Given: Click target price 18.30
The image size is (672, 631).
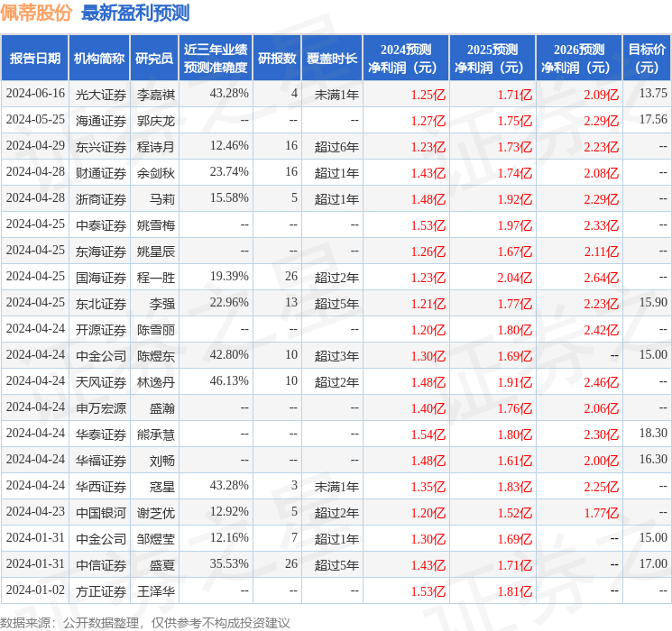Looking at the screenshot, I should tap(653, 433).
